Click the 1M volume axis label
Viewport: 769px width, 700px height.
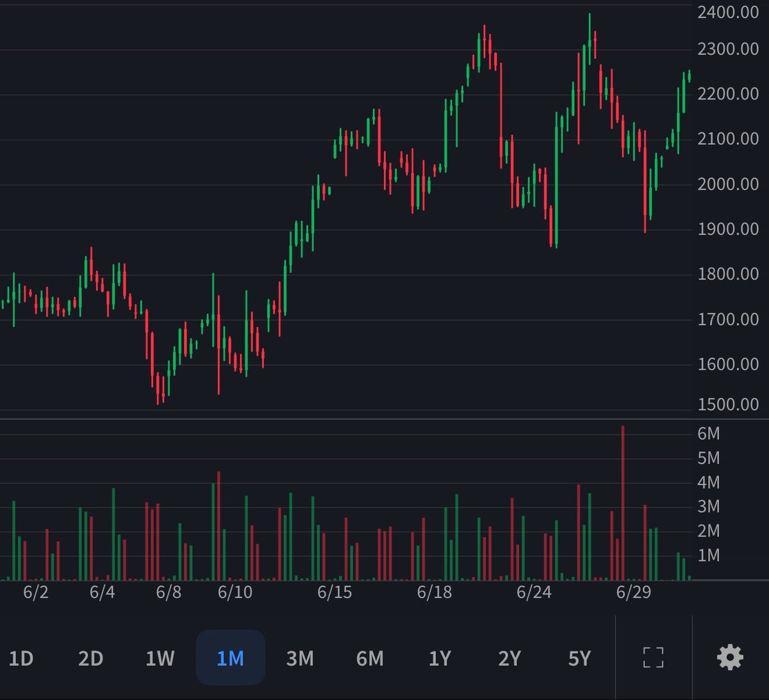(709, 555)
